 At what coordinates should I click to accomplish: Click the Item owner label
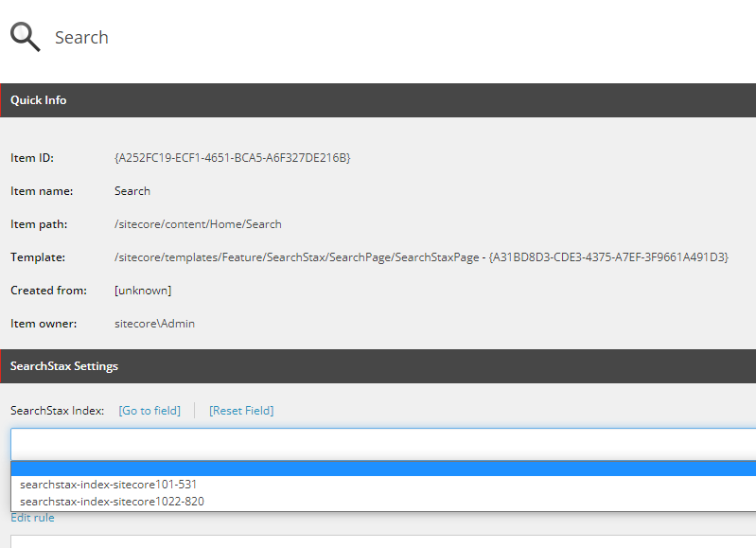44,324
